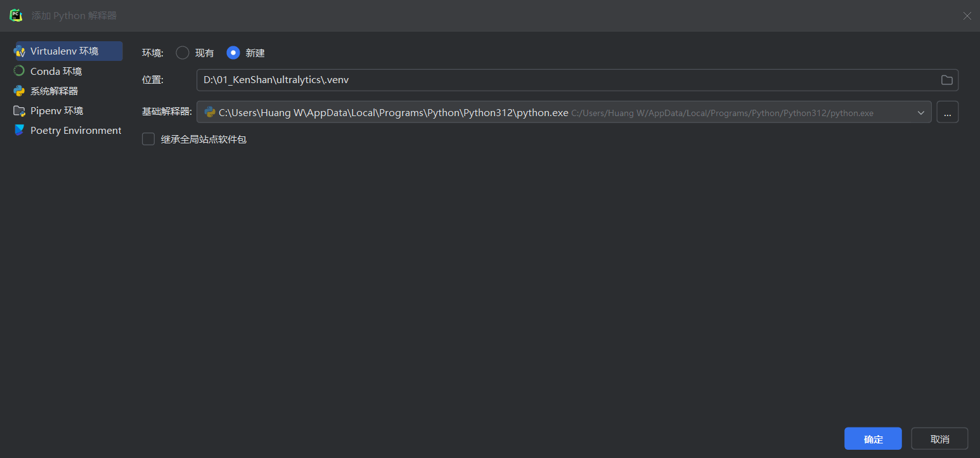
Task: Click the Pipenv folder icon
Action: [19, 110]
